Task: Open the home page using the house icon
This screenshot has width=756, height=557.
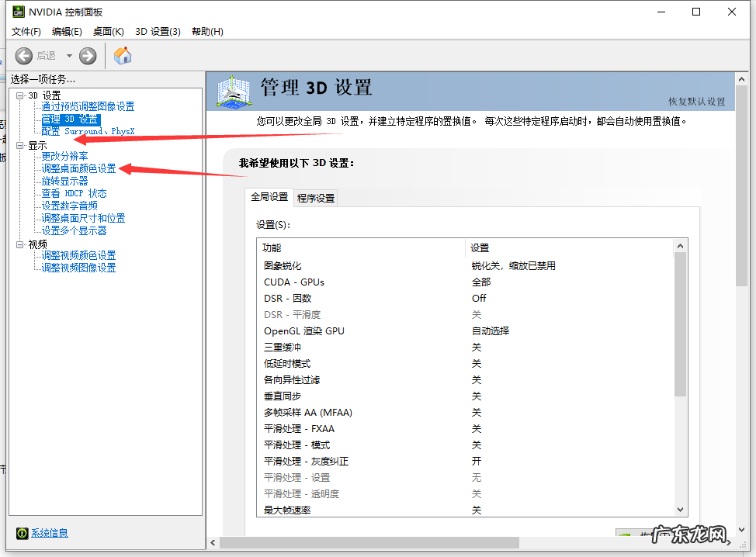Action: (x=122, y=55)
